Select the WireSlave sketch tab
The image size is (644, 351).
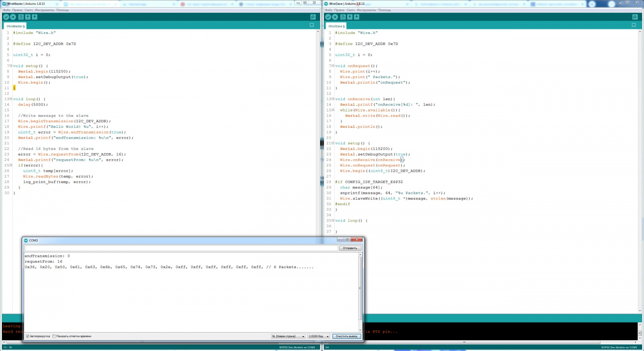pos(336,26)
